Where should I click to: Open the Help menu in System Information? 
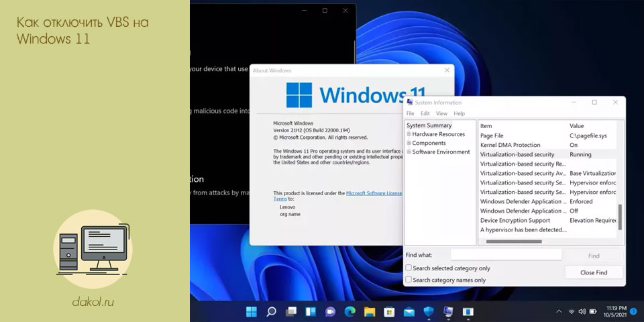[459, 113]
